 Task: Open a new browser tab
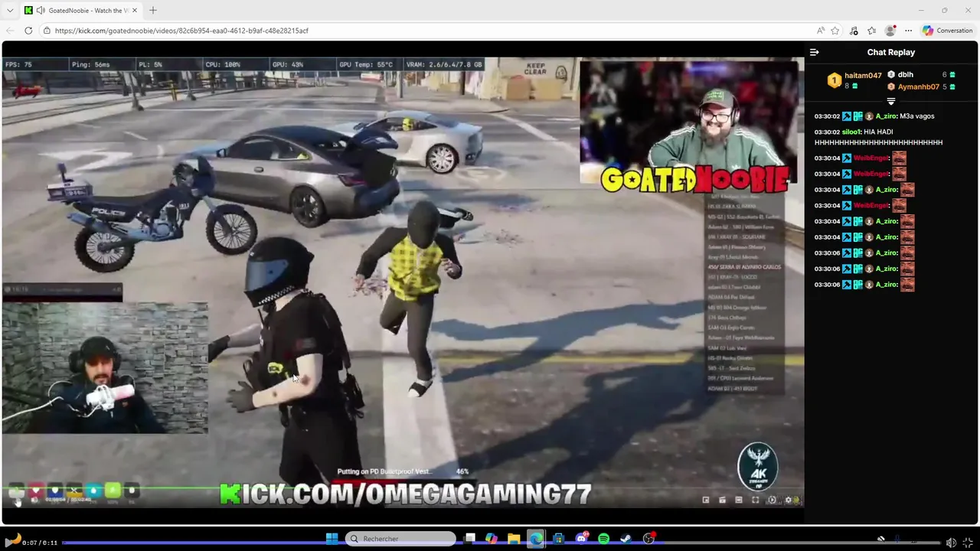153,10
